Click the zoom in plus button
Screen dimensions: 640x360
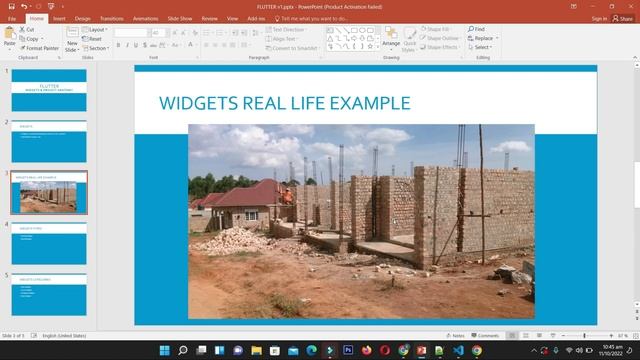(x=611, y=336)
